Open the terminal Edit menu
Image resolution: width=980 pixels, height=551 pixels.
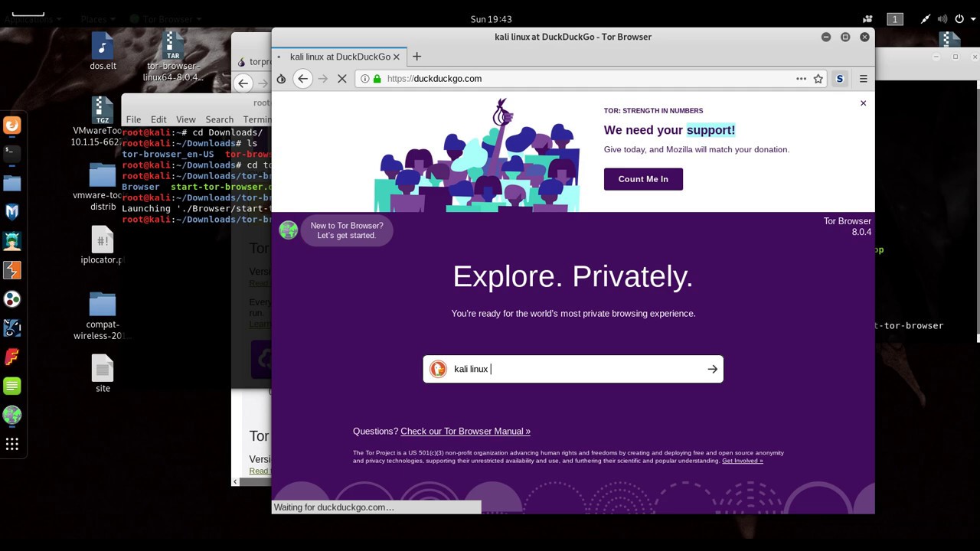(158, 119)
